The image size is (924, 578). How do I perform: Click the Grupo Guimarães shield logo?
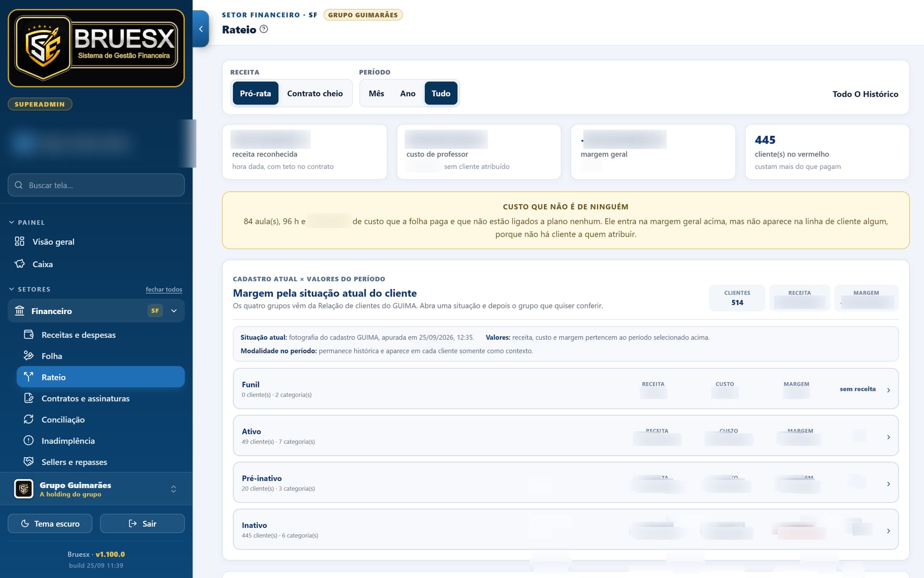[x=24, y=488]
